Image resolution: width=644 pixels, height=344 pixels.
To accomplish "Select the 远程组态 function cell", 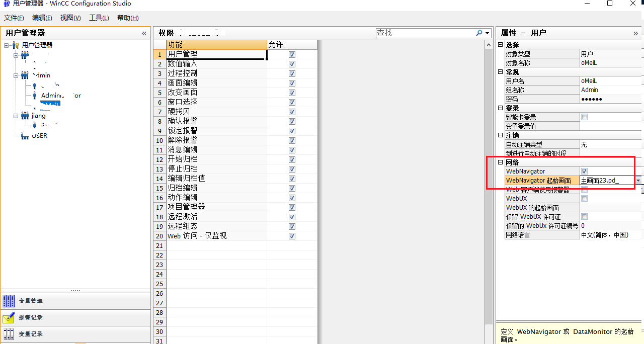I will pyautogui.click(x=216, y=226).
